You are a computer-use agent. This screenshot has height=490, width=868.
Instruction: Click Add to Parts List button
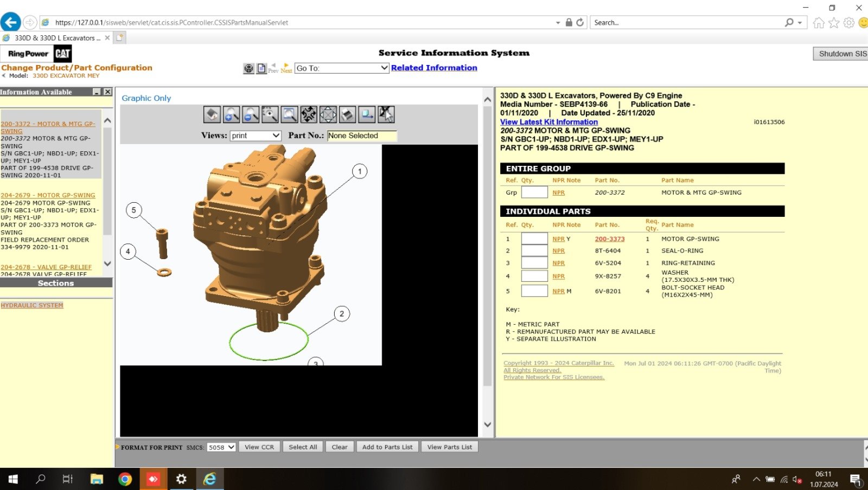[x=387, y=447]
